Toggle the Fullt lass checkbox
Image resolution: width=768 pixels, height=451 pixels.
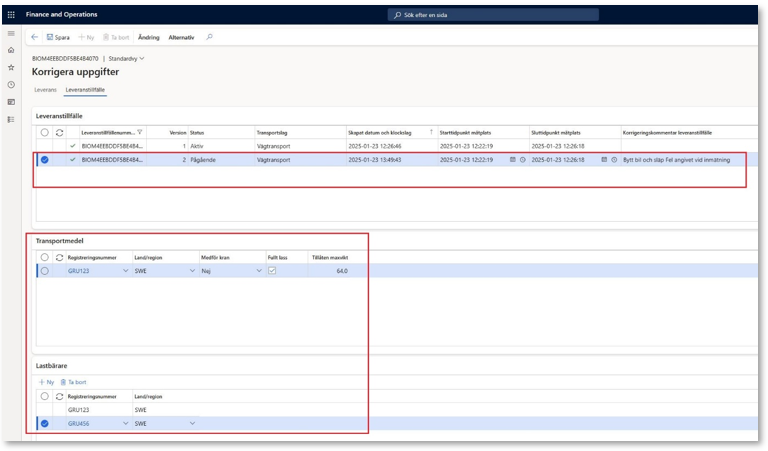[x=272, y=270]
